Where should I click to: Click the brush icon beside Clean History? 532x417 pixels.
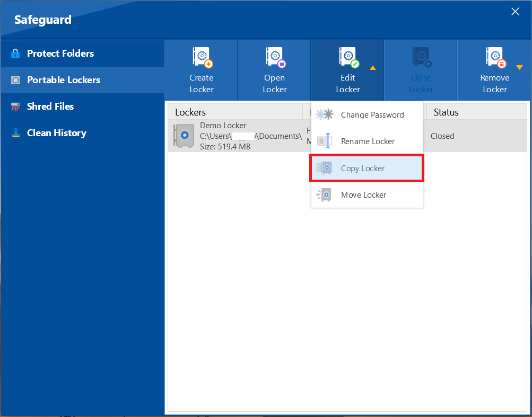click(x=15, y=133)
